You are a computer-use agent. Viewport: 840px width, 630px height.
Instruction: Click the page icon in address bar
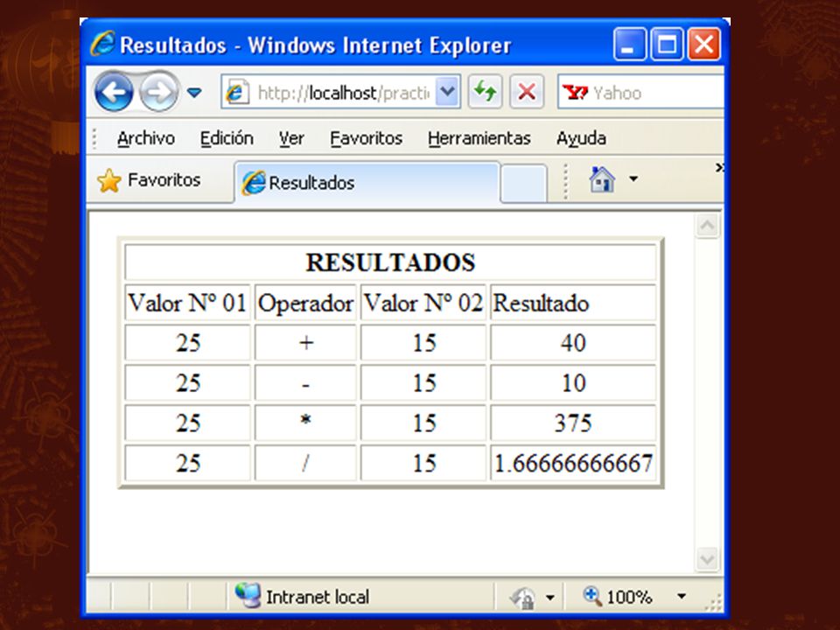[236, 93]
